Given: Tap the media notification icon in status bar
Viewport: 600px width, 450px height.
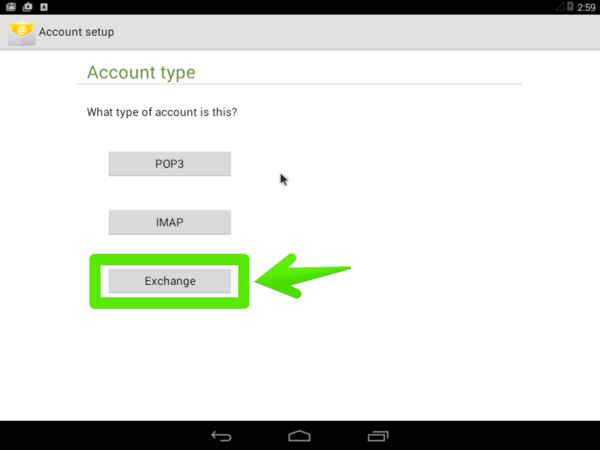Looking at the screenshot, I should click(x=28, y=7).
